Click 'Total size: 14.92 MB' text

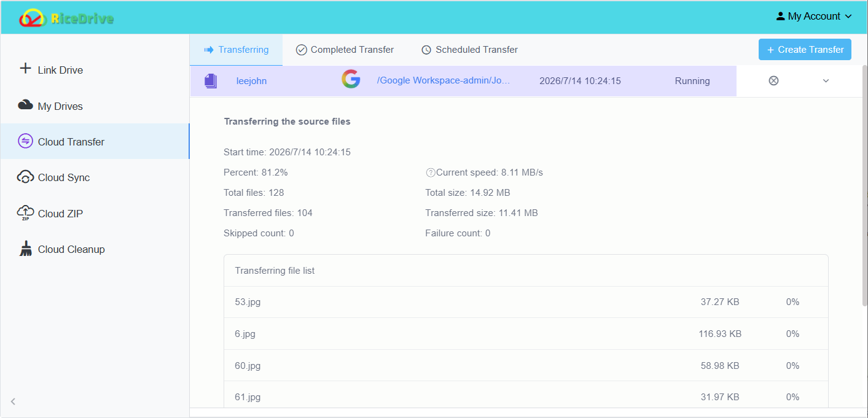467,193
